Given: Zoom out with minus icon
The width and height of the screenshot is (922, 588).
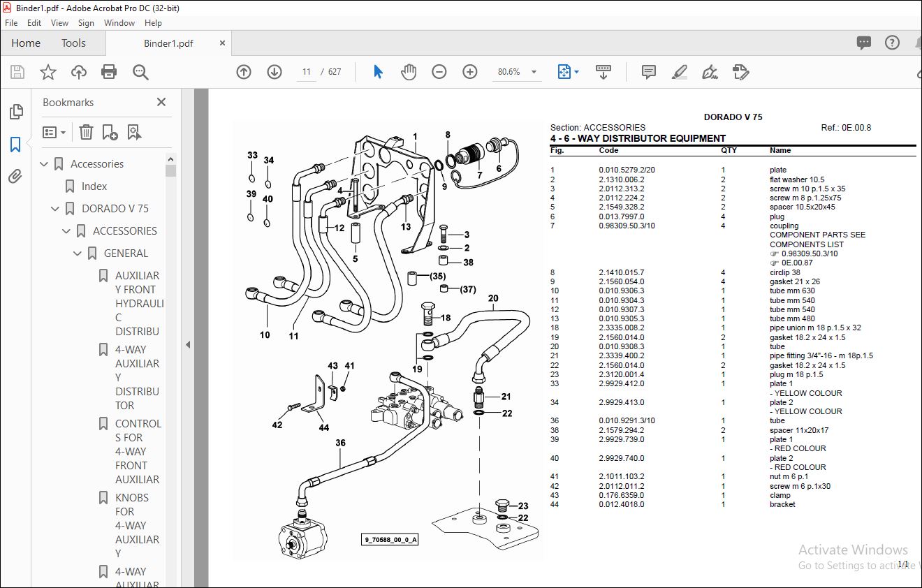Looking at the screenshot, I should [x=439, y=72].
